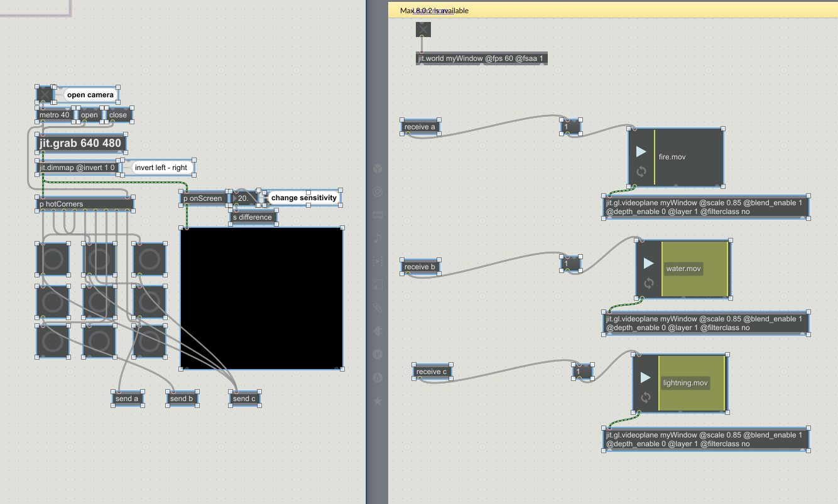Play the water.mov clip
Screen dimensions: 838x504
click(649, 263)
